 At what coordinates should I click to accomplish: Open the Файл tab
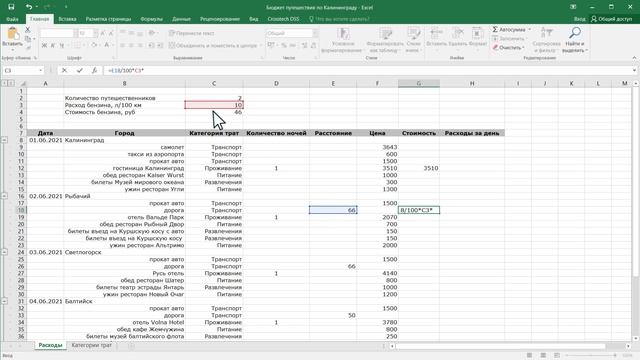pos(12,19)
